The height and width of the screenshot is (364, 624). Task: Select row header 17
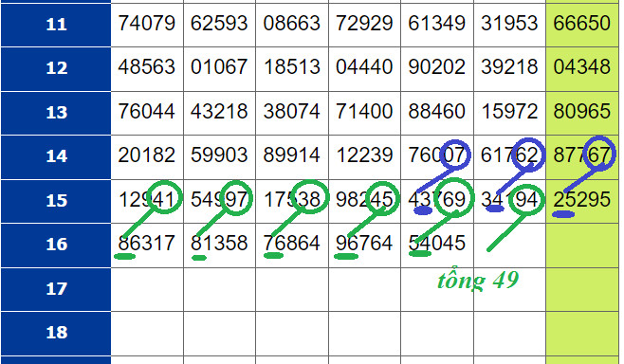[56, 289]
